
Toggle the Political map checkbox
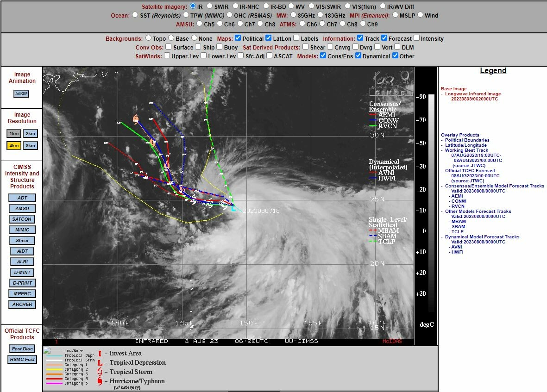pos(238,37)
